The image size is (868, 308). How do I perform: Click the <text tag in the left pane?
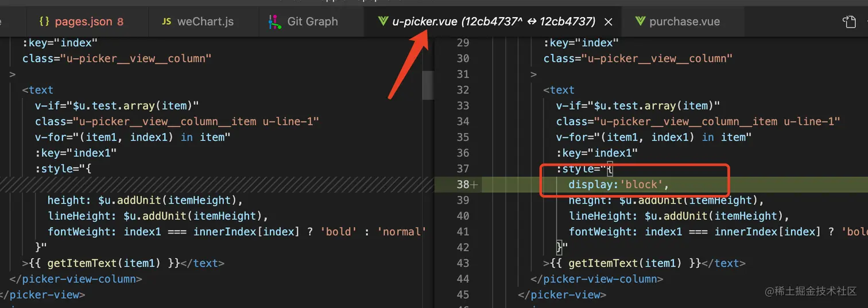pyautogui.click(x=37, y=90)
